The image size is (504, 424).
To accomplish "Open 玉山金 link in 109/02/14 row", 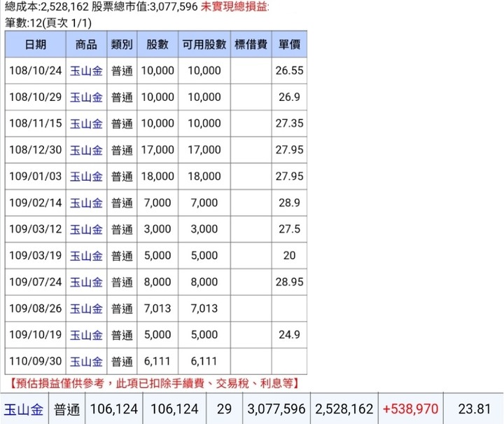I will pyautogui.click(x=86, y=203).
